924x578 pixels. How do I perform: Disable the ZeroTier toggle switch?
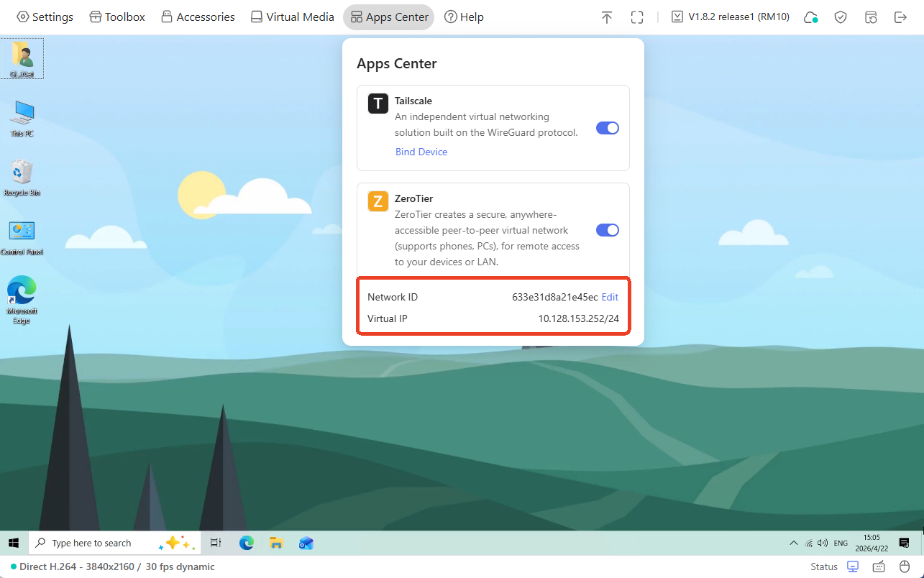tap(608, 230)
